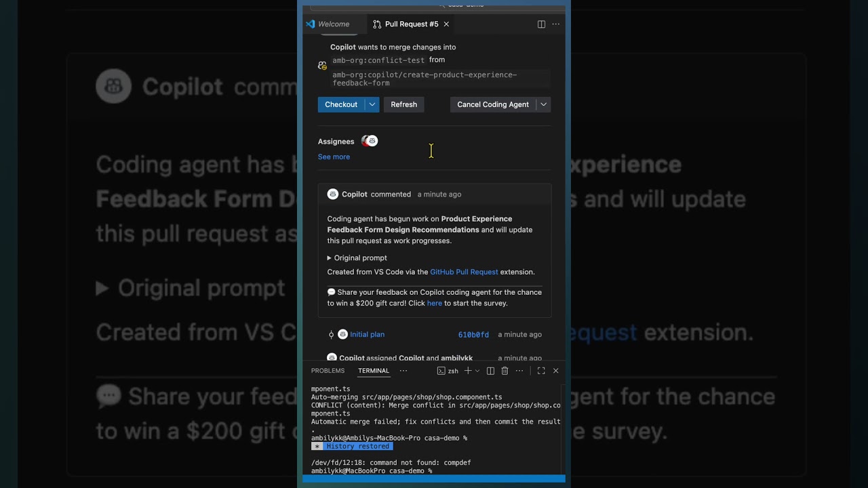Close the Pull Request #5 tab
Image resolution: width=868 pixels, height=488 pixels.
point(446,24)
